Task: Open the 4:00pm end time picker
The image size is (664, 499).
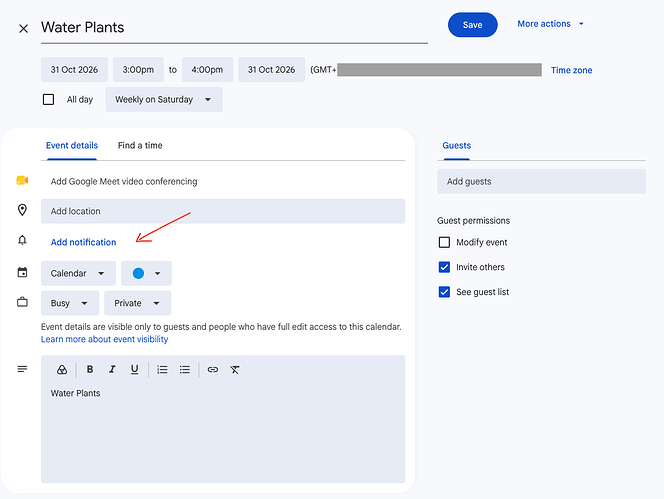Action: coord(207,69)
